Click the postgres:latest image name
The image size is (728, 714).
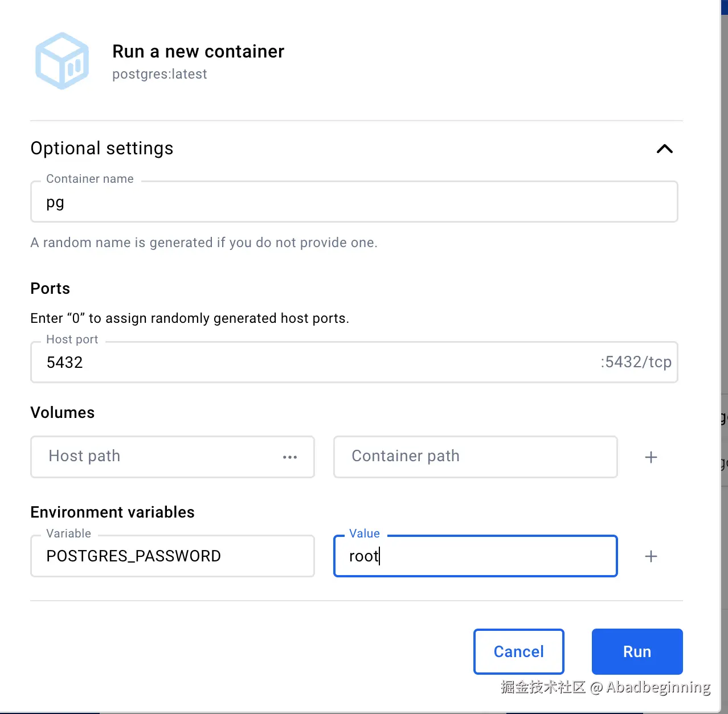pyautogui.click(x=159, y=75)
